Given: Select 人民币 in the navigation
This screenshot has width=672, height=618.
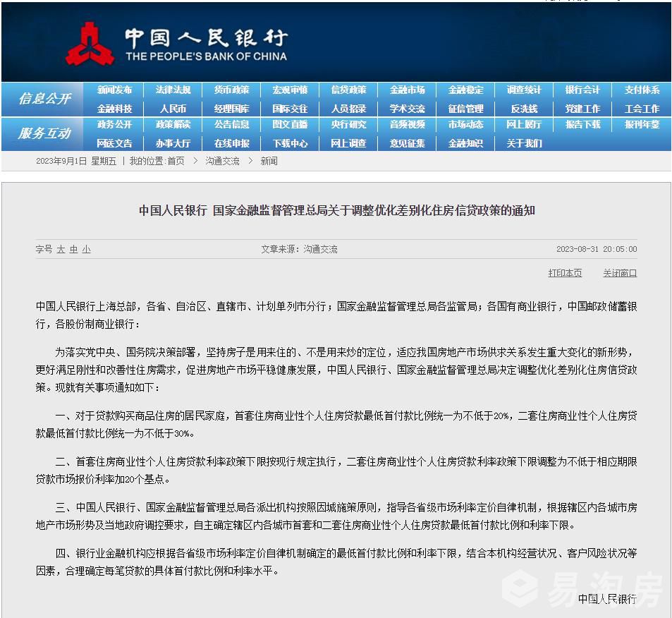Looking at the screenshot, I should pos(173,109).
